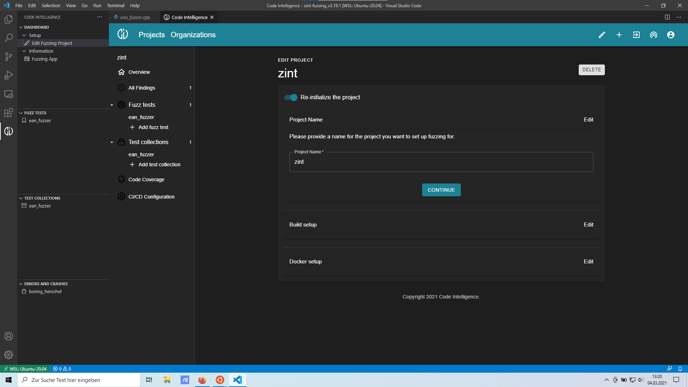Viewport: 688px width, 387px height.
Task: Click Add fuzz test
Action: (149, 127)
